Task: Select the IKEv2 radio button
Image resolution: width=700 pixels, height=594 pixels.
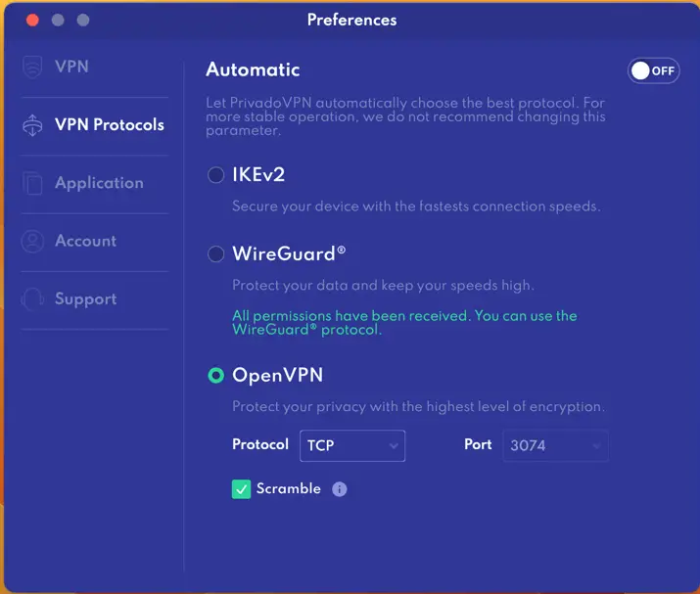Action: 215,174
